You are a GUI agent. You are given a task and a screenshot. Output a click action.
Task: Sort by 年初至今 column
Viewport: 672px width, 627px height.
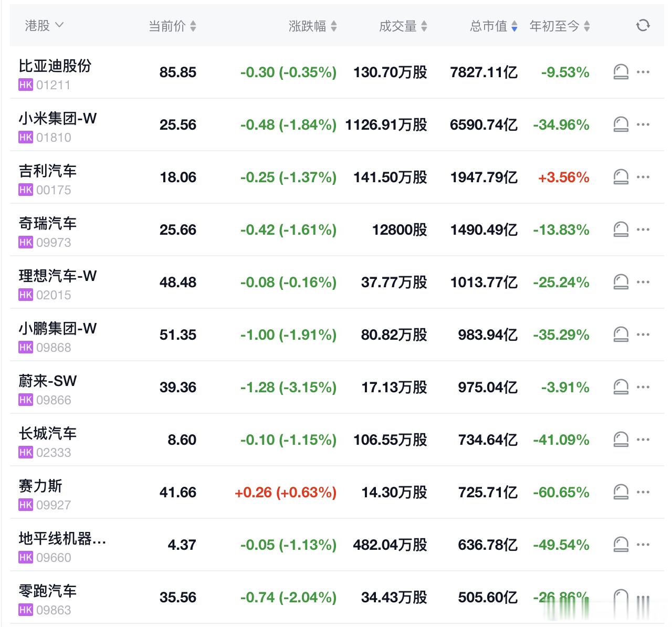click(560, 26)
